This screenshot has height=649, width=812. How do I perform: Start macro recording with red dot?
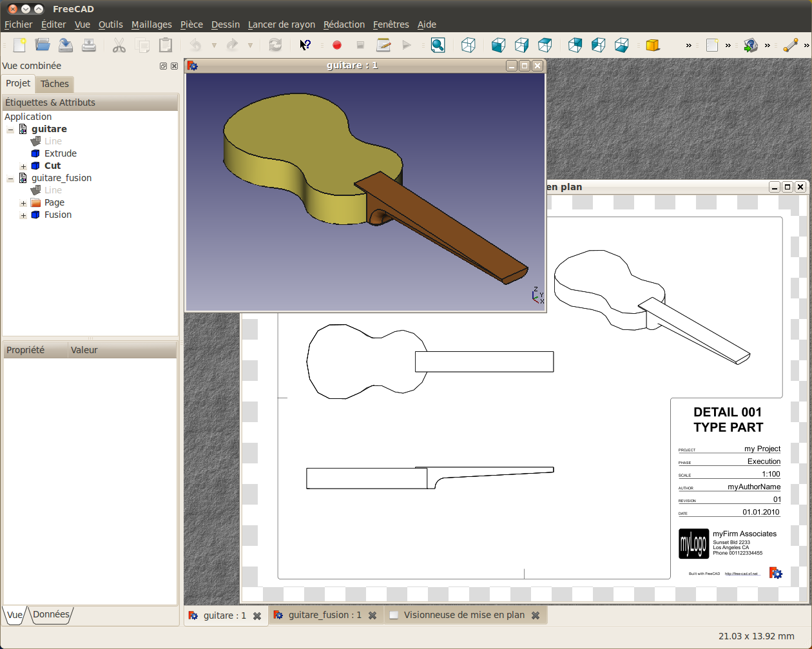pyautogui.click(x=336, y=45)
